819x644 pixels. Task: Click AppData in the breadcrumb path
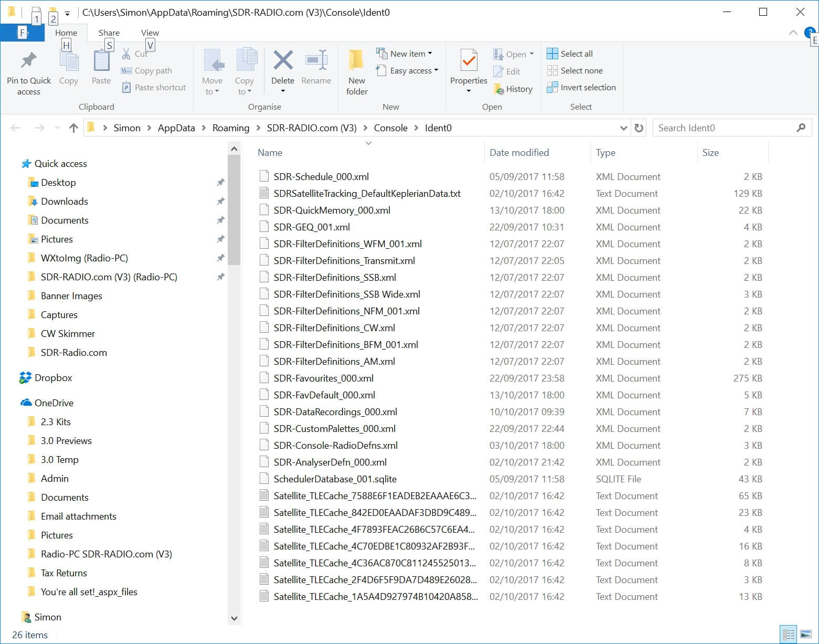(176, 128)
